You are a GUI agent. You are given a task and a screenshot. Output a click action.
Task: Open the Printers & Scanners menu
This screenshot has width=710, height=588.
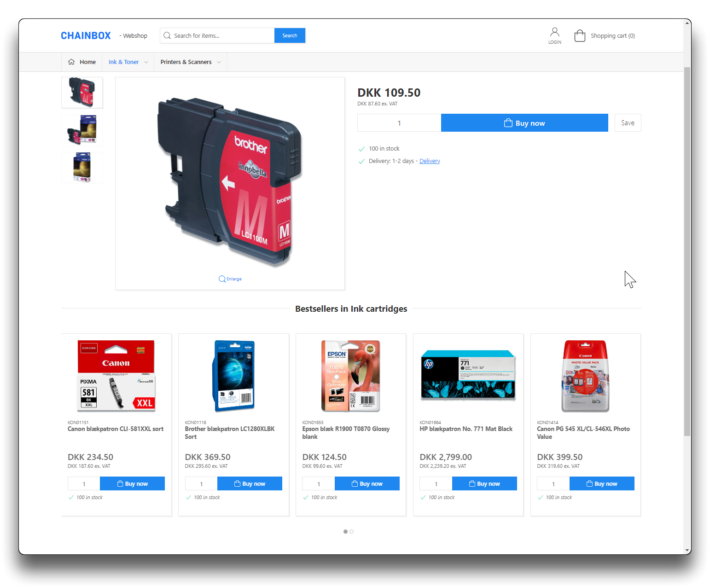click(186, 62)
